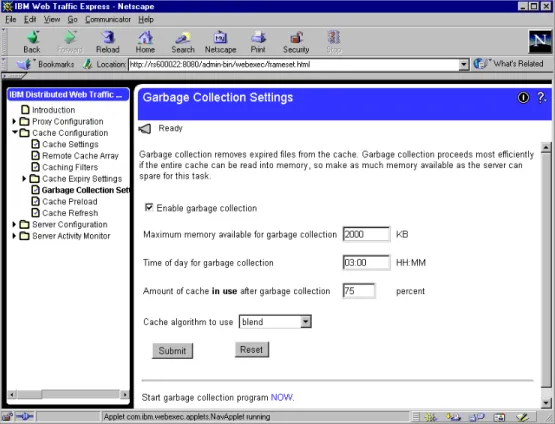Viewport: 555px width, 424px height.
Task: Collapse the Cache Configuration folder
Action: [15, 132]
